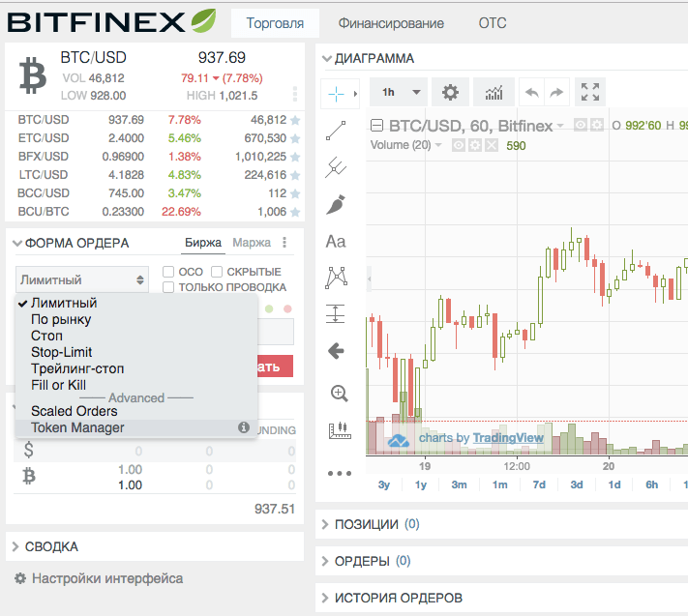Favorite the BCU/BTC ticker star

click(295, 212)
